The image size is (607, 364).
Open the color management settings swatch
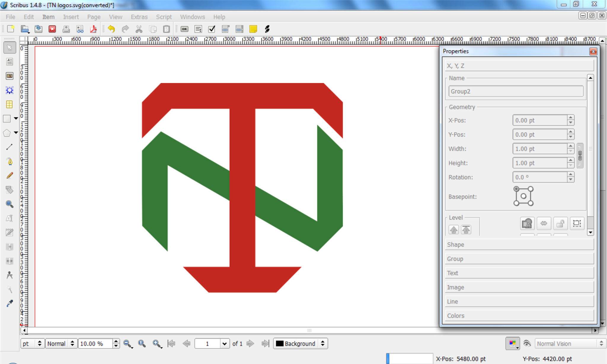(x=512, y=344)
